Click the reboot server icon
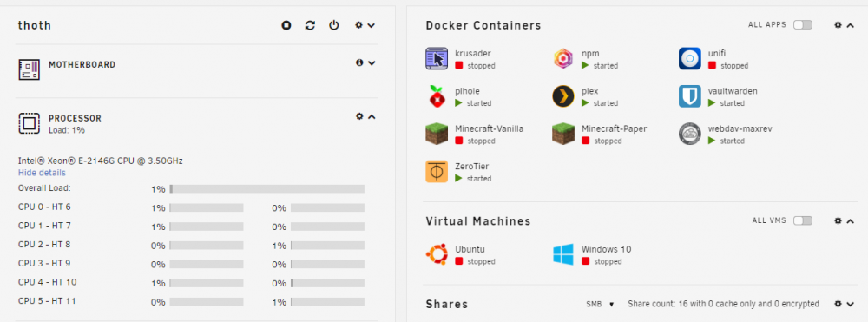Screen dimensions: 868x322 pyautogui.click(x=310, y=25)
